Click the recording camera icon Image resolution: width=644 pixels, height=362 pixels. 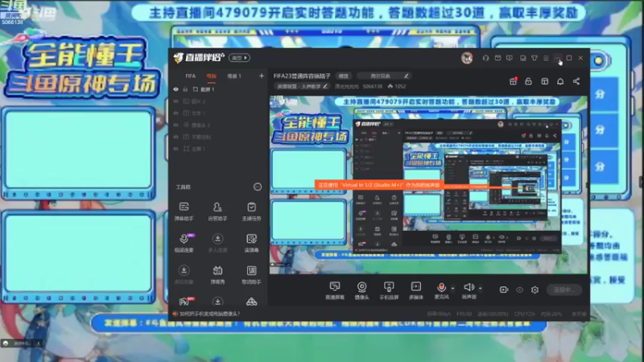(x=504, y=290)
